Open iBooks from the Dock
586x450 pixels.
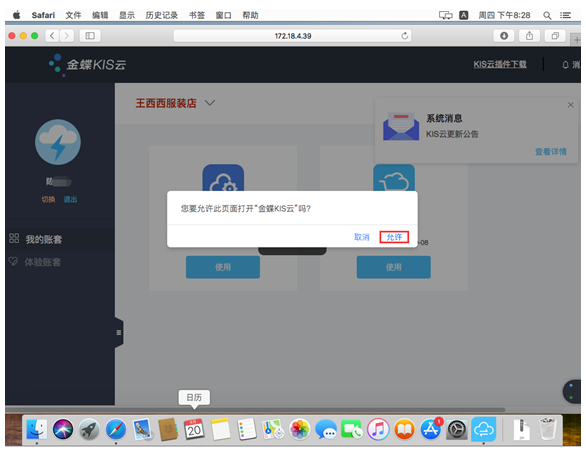point(404,429)
